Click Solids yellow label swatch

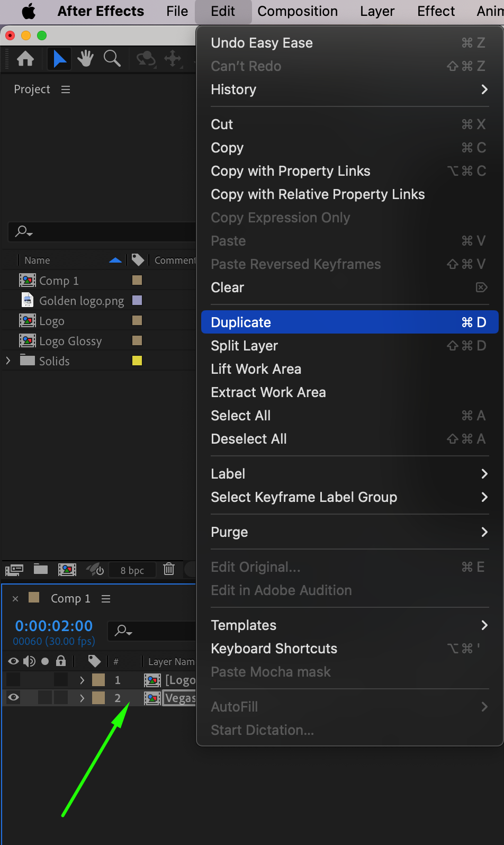coord(137,361)
